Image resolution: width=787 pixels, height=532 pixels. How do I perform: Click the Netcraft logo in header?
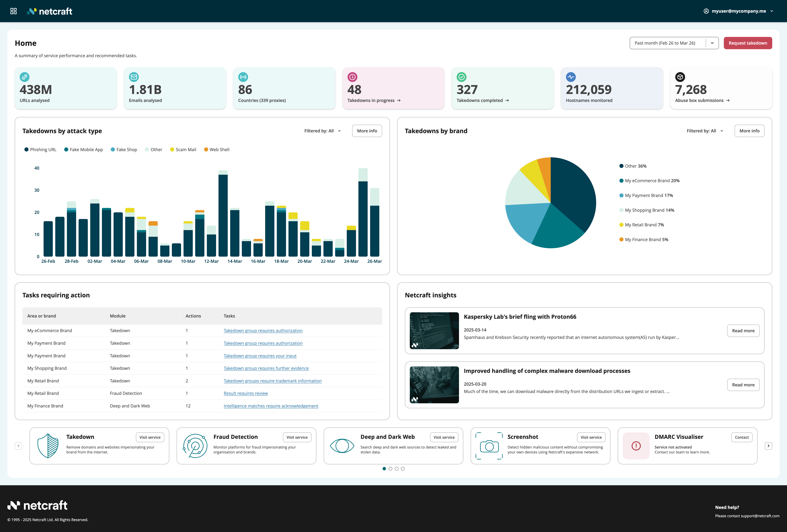pyautogui.click(x=50, y=11)
